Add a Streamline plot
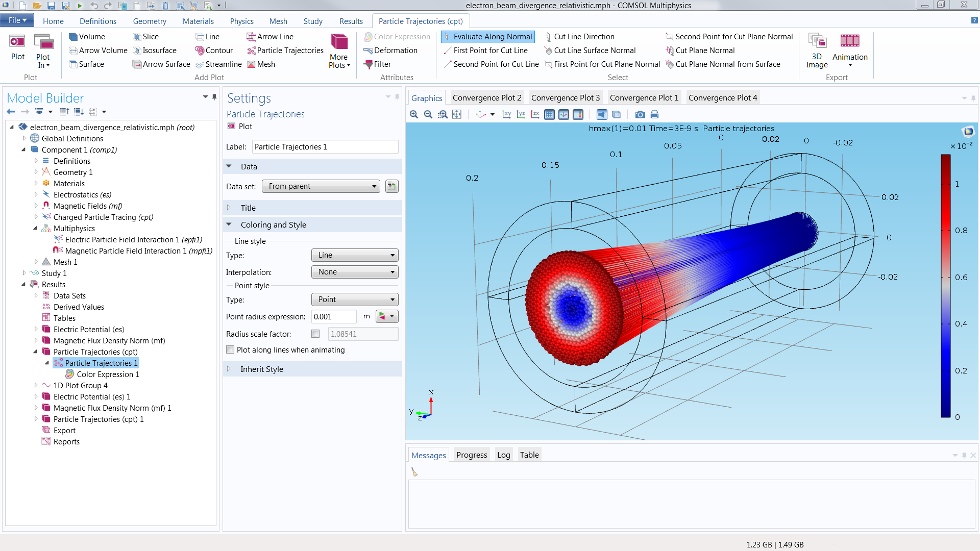The width and height of the screenshot is (980, 551). 218,64
